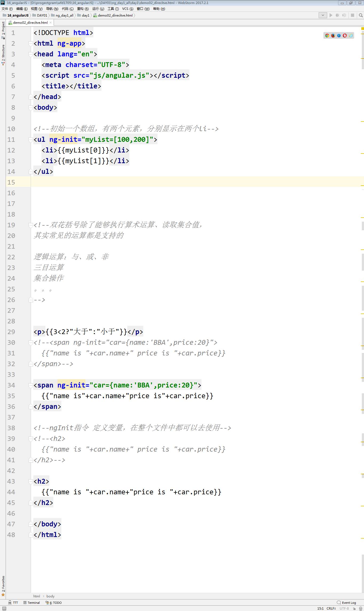Click the Debug bug icon

coord(338,15)
